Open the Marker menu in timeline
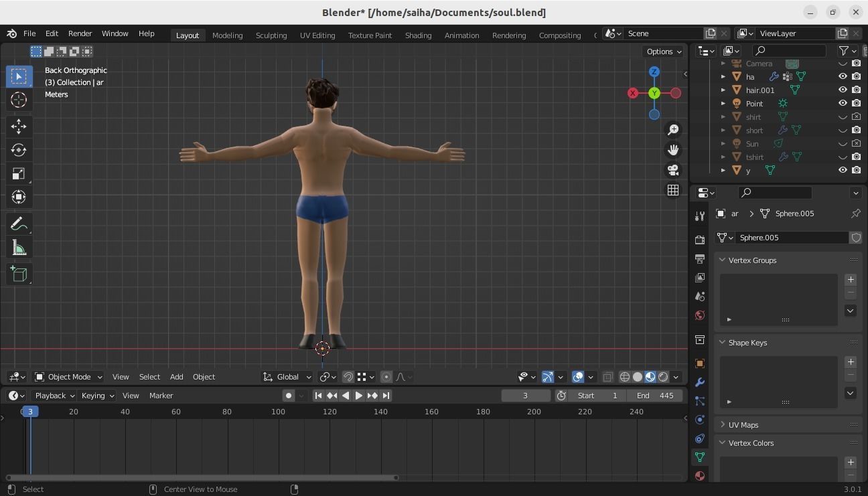The height and width of the screenshot is (496, 868). 161,396
